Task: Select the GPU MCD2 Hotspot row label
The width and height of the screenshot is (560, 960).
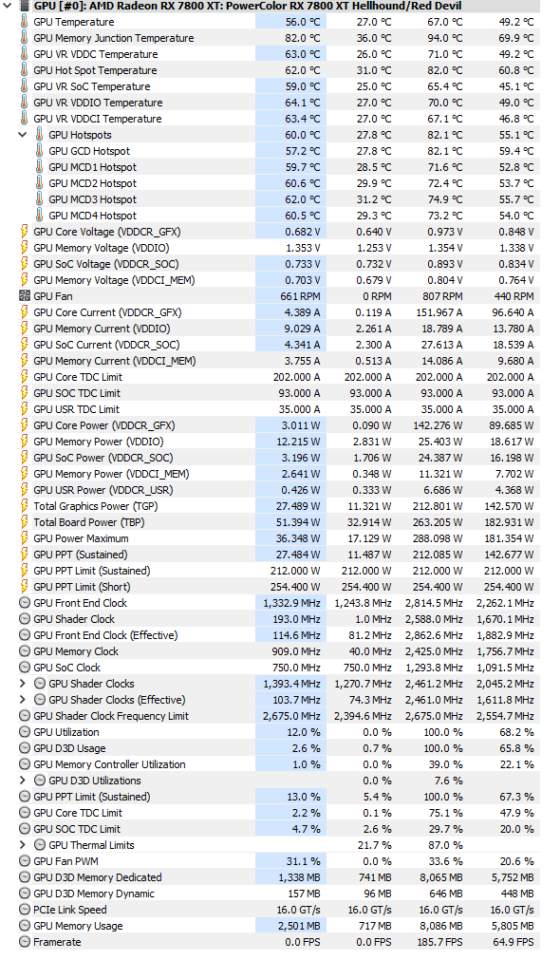Action: [x=92, y=183]
